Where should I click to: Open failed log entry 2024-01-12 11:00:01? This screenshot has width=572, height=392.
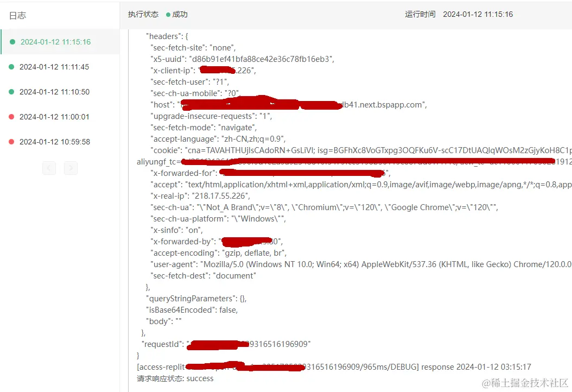pyautogui.click(x=60, y=117)
